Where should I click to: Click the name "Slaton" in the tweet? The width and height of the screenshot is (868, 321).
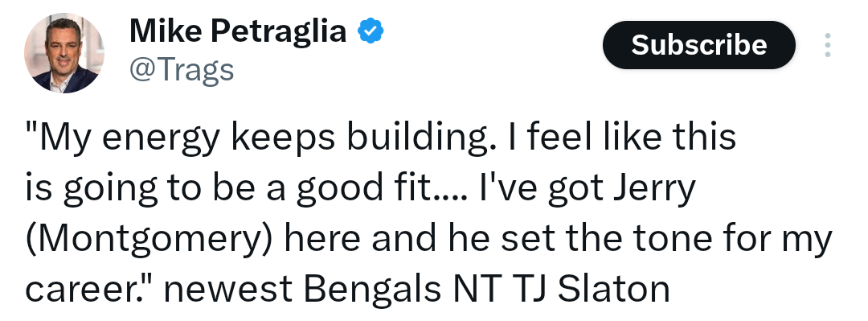pos(613,288)
